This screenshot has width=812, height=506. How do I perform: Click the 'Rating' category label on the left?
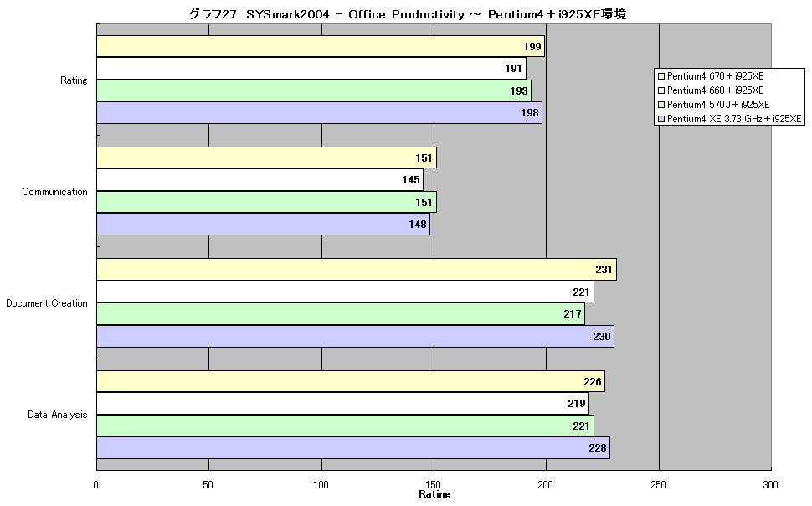pos(74,80)
